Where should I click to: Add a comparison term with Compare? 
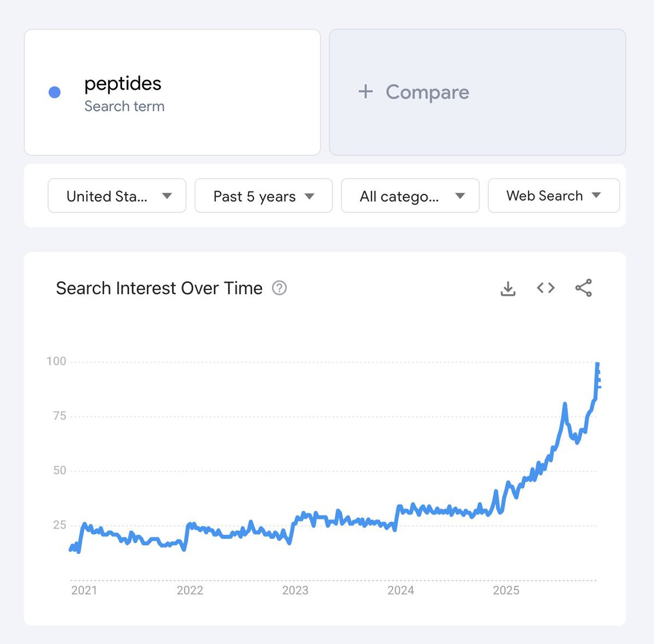click(414, 92)
